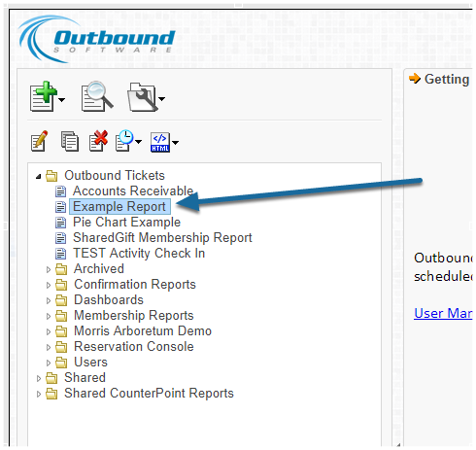Select Shared CounterPoint Reports label
The image size is (476, 450).
[149, 394]
